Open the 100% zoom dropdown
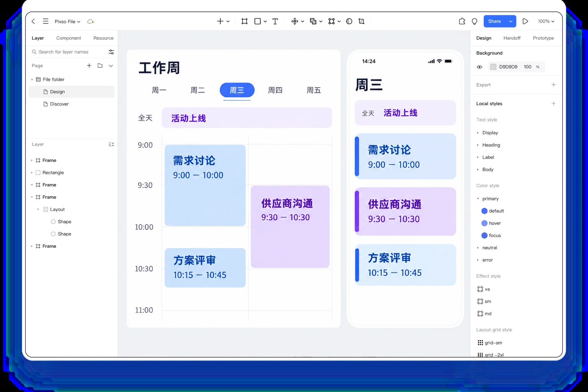Screen dimensions: 588x392 546,21
